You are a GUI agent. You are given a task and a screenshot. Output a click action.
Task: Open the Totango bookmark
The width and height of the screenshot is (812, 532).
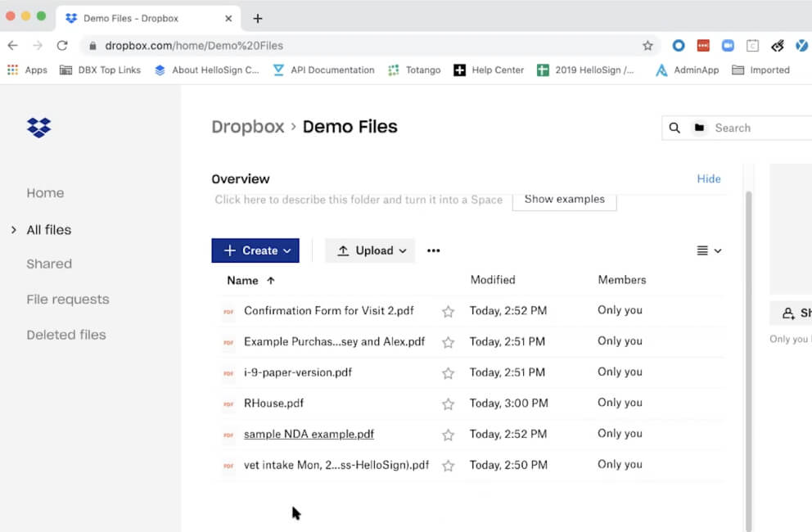point(414,70)
